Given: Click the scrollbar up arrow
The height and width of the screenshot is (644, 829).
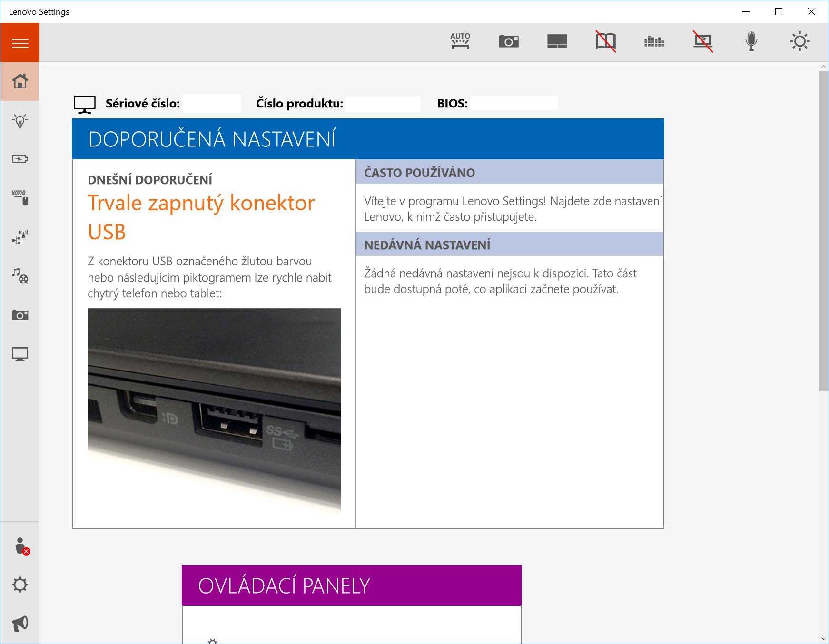Looking at the screenshot, I should point(823,67).
